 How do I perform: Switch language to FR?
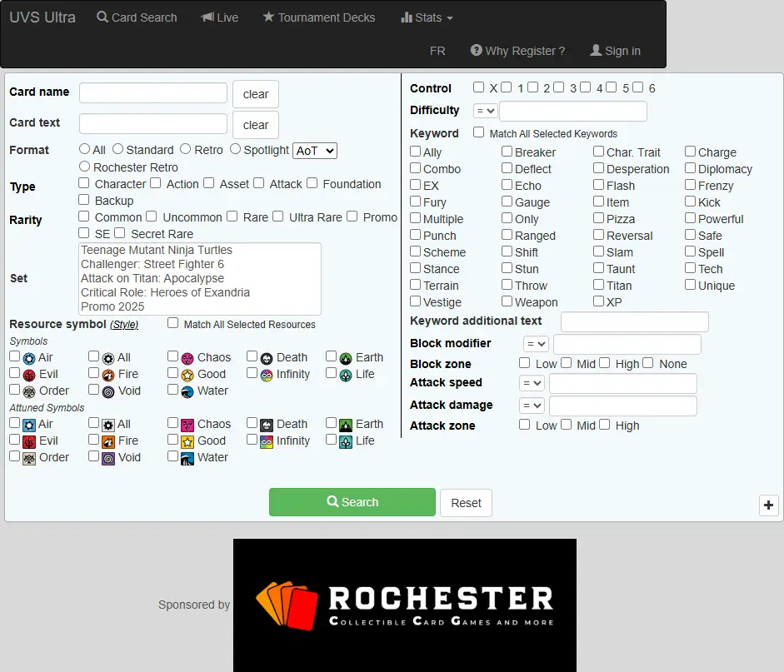click(x=437, y=51)
